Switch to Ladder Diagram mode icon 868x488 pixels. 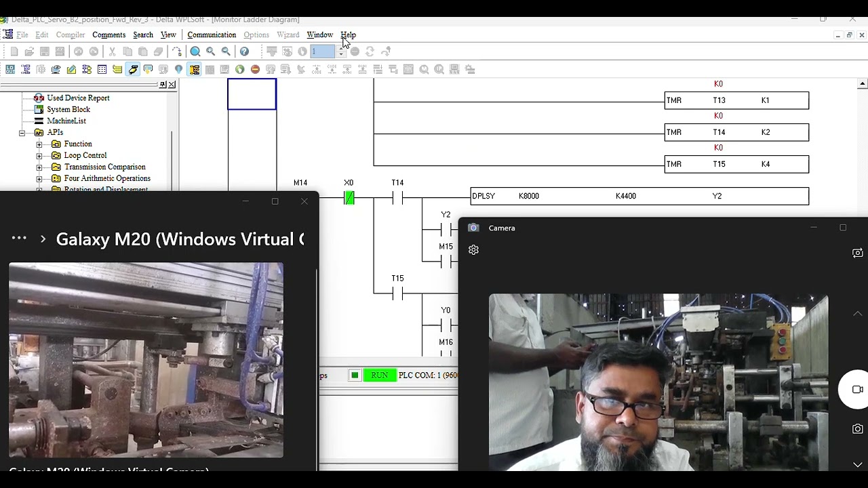pos(26,69)
